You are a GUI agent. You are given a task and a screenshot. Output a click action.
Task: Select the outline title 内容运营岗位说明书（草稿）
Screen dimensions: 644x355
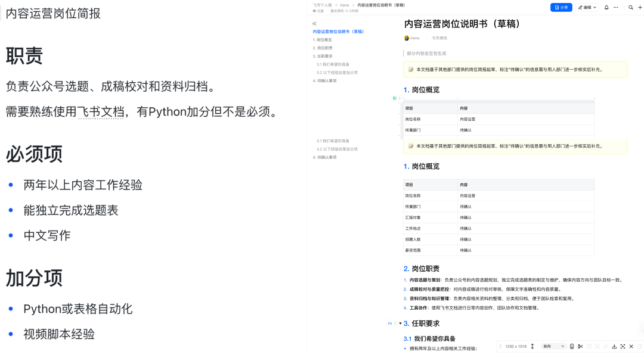click(x=338, y=32)
